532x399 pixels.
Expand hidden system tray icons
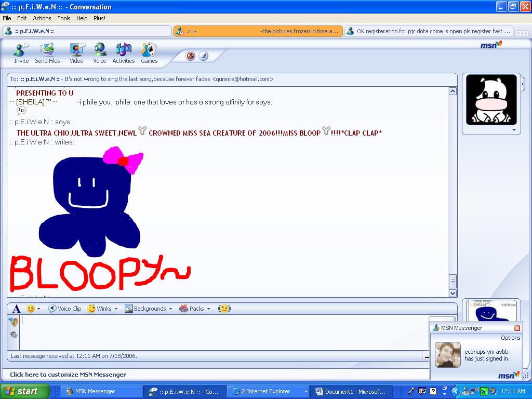455,391
